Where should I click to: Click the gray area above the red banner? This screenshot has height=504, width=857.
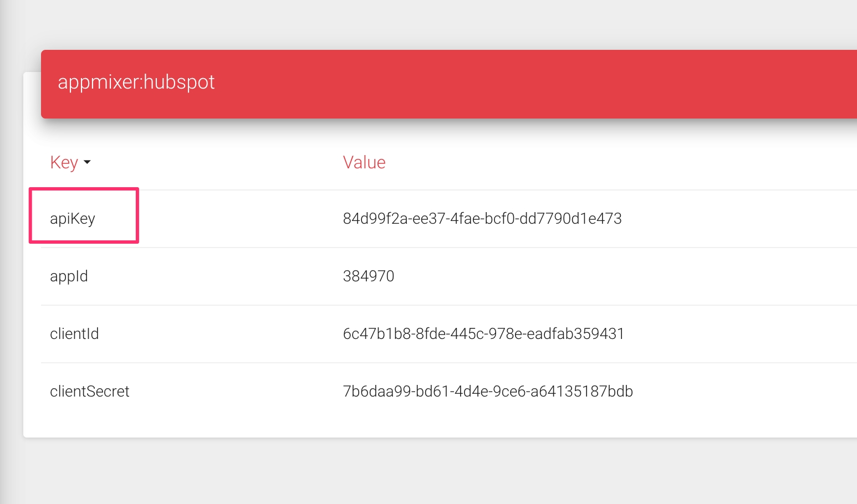tap(432, 25)
